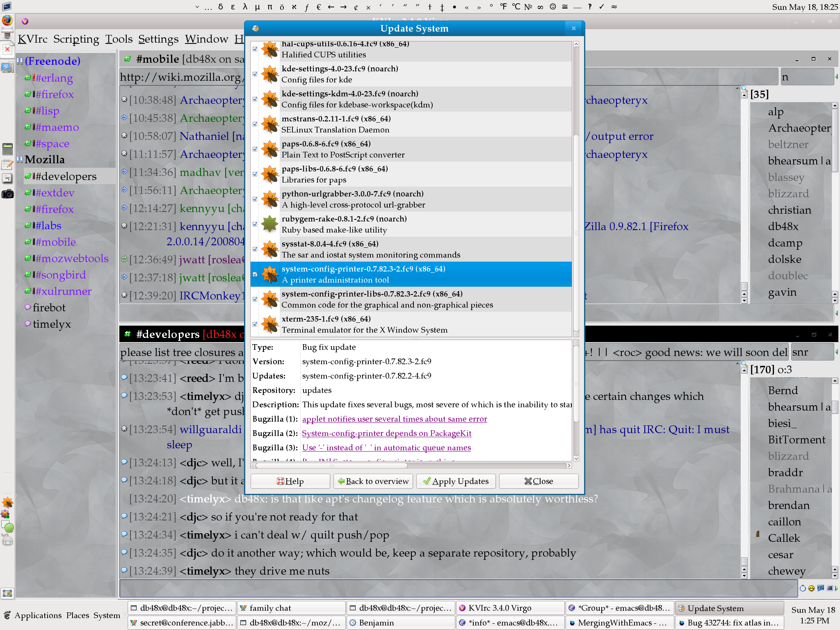Screen dimensions: 840x630
Task: Click the text editor notepad icon in left panel
Action: click(x=7, y=164)
